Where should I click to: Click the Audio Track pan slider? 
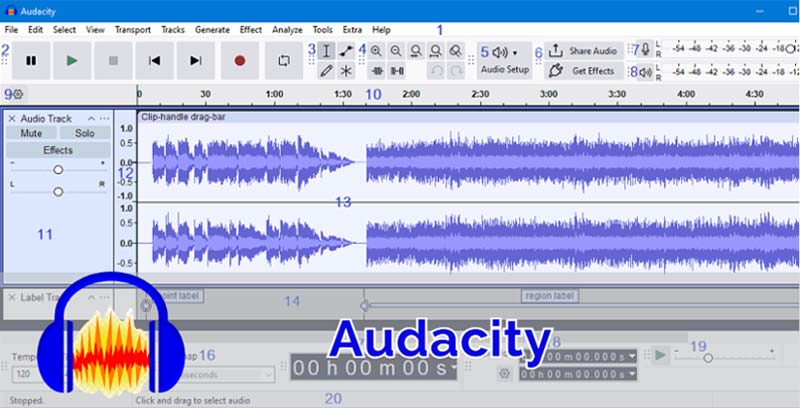point(58,192)
